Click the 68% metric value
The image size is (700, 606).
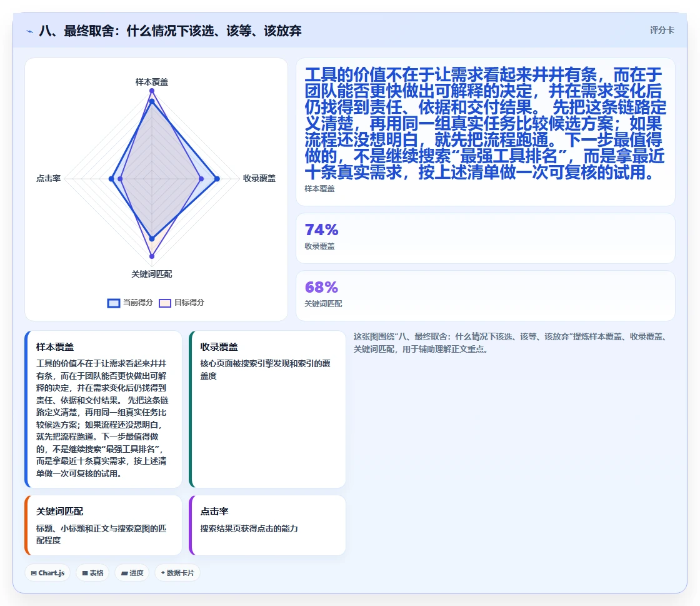[321, 287]
